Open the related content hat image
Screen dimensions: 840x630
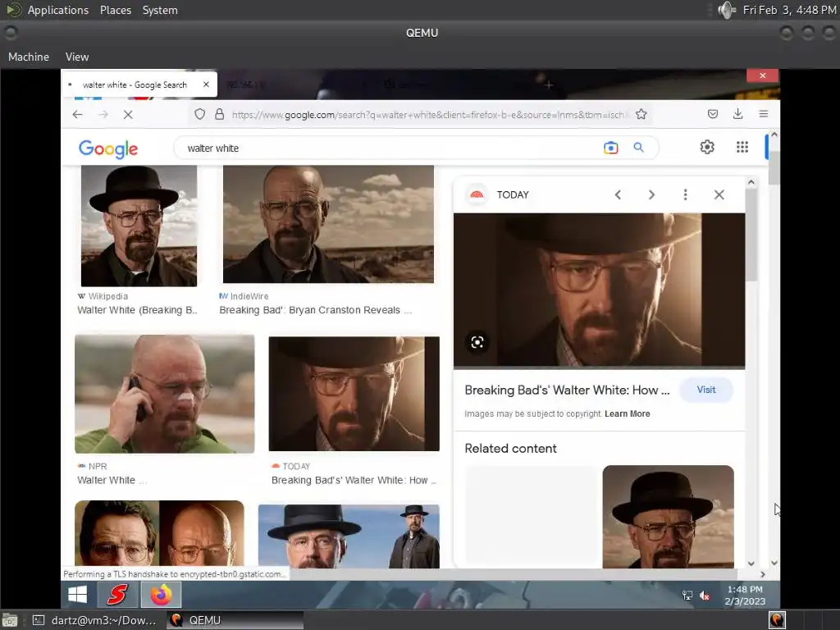(668, 517)
